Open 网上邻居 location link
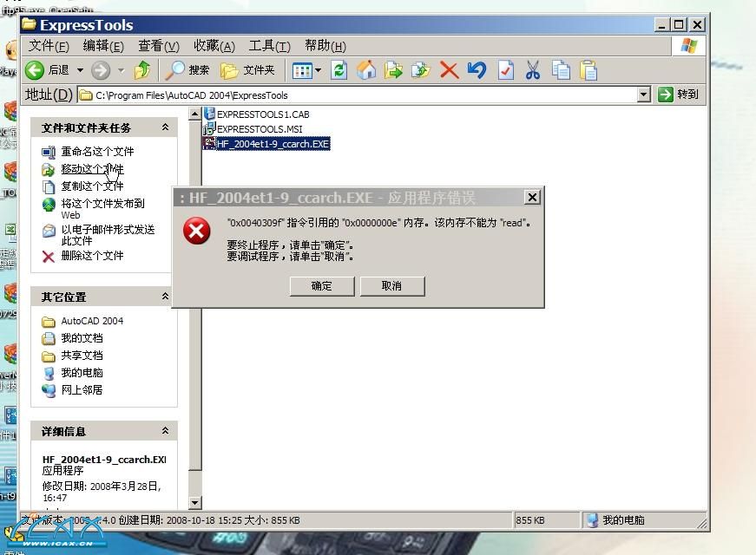This screenshot has height=555, width=756. [x=82, y=389]
